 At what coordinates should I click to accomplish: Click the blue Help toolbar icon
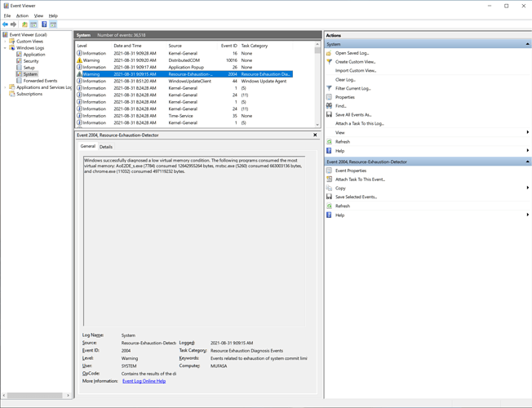pos(44,24)
